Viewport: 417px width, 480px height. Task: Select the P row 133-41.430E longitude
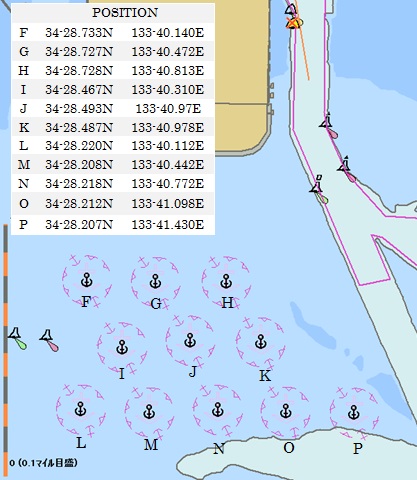tap(168, 225)
